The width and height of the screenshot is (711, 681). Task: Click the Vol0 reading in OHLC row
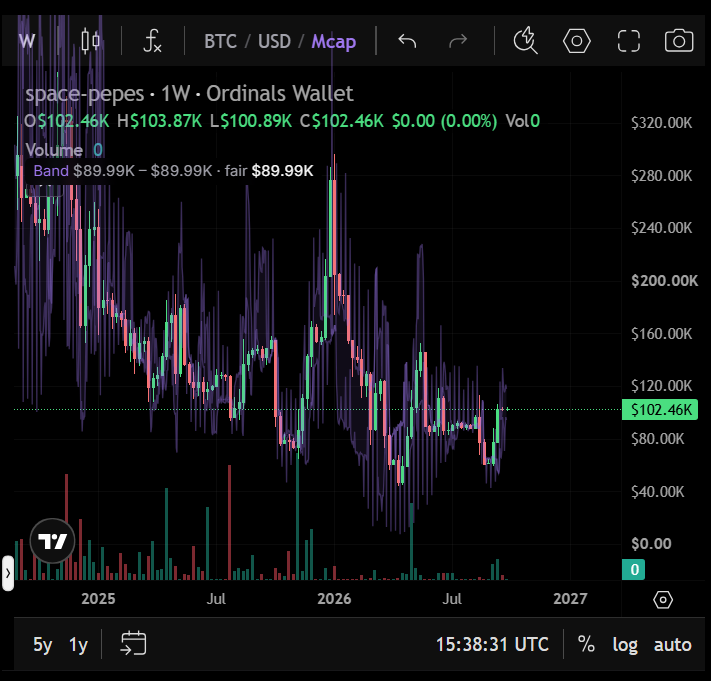pyautogui.click(x=523, y=121)
